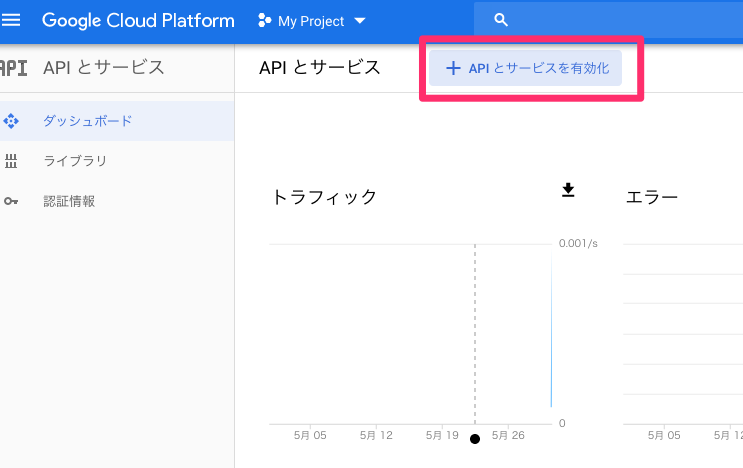Click the API logo icon in sidebar header
Image resolution: width=743 pixels, height=468 pixels.
[13, 68]
